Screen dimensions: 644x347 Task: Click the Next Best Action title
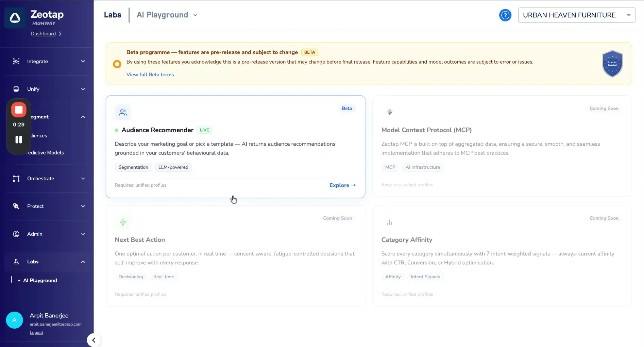(140, 240)
